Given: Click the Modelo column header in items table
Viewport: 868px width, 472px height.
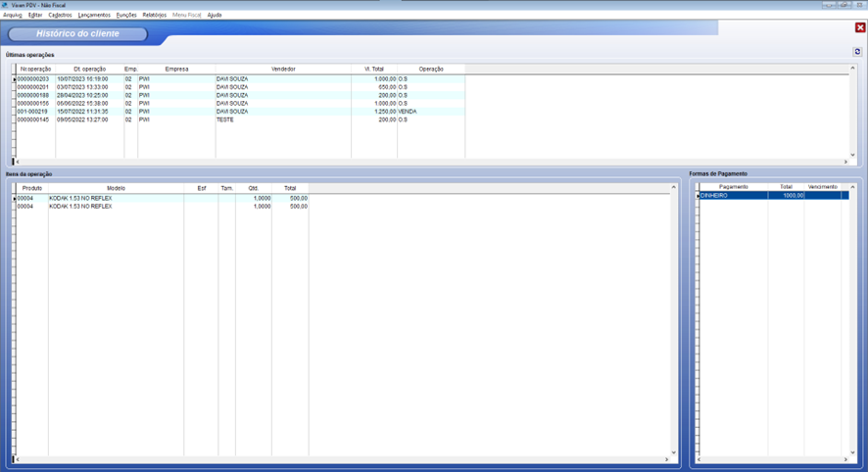Looking at the screenshot, I should coord(116,188).
